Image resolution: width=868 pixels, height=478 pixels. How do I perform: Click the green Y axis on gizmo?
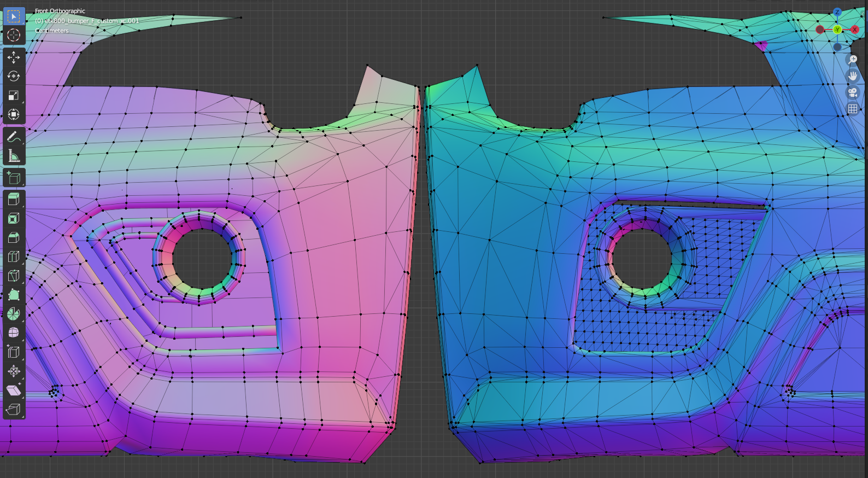pos(837,30)
